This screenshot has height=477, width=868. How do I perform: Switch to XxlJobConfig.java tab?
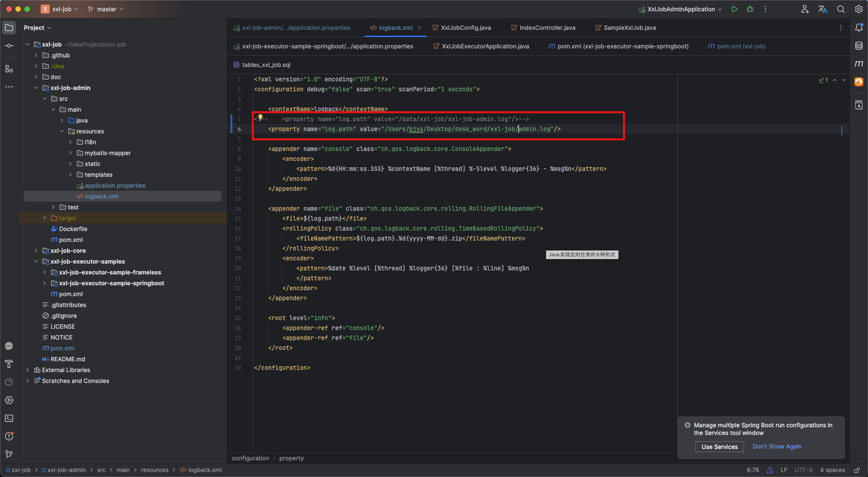[x=462, y=28]
